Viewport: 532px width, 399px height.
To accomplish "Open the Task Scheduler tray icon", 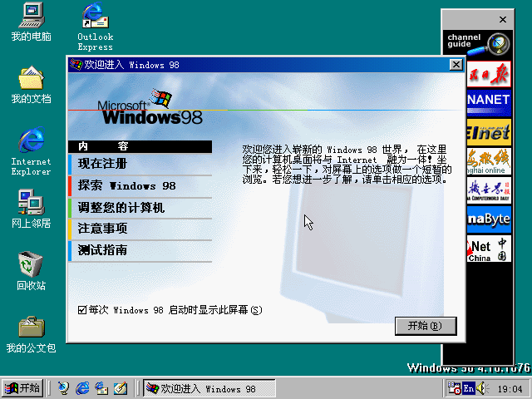I will 455,388.
